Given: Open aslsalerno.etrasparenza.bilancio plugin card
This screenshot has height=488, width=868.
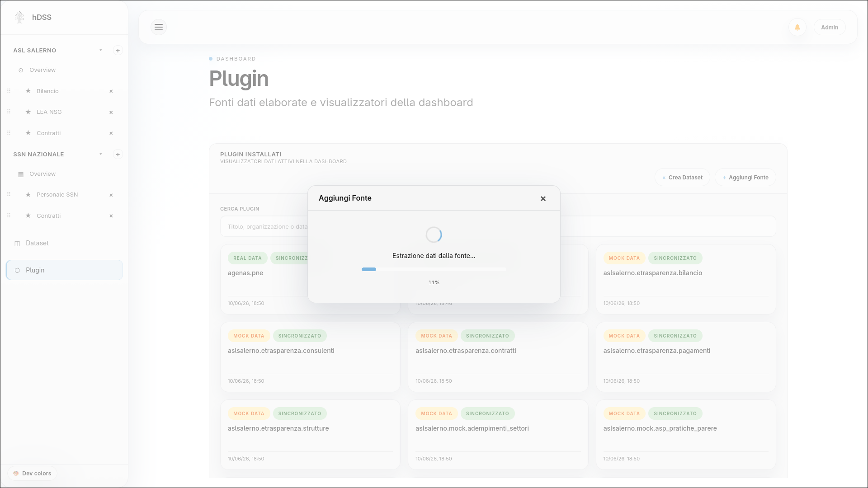Looking at the screenshot, I should [686, 279].
